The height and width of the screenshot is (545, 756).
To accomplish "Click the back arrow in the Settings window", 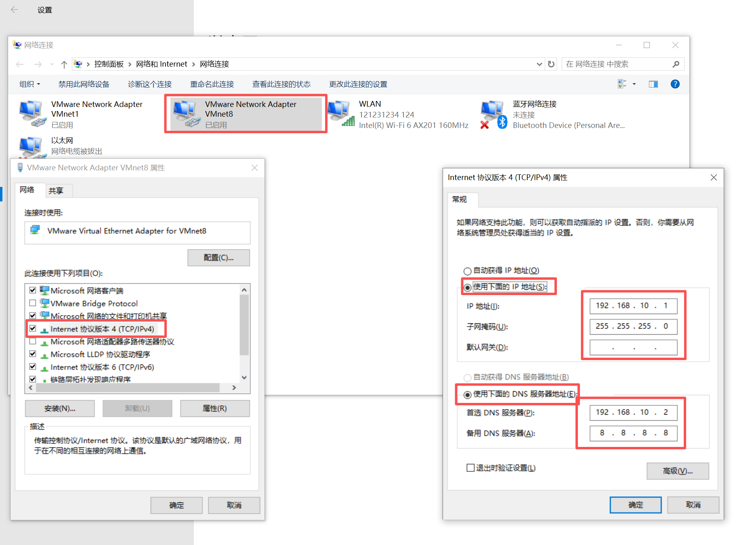I will pos(15,10).
